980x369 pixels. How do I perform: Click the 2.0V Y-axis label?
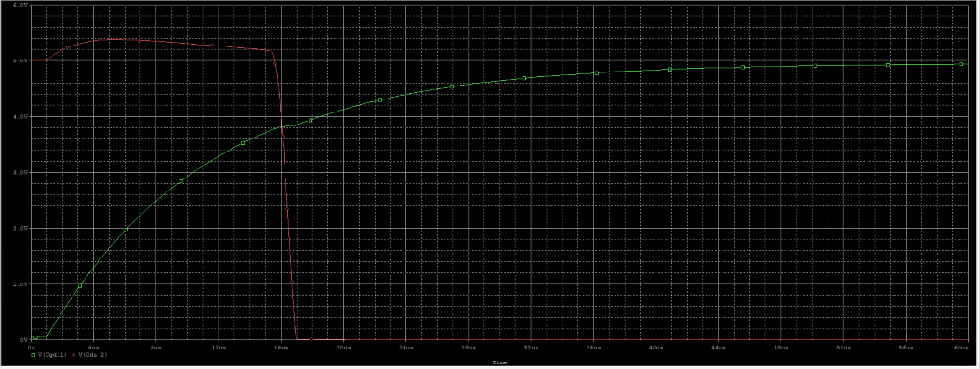pos(20,229)
